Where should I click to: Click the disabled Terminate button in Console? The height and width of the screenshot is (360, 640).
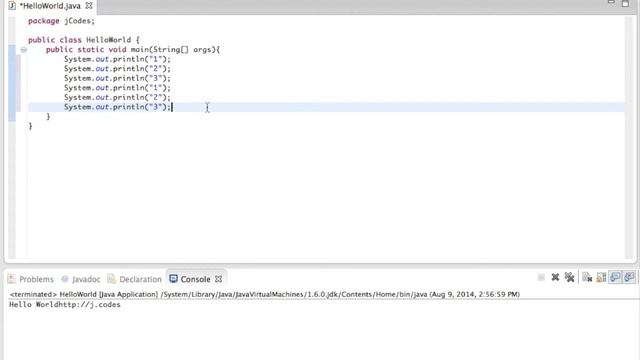pos(541,278)
